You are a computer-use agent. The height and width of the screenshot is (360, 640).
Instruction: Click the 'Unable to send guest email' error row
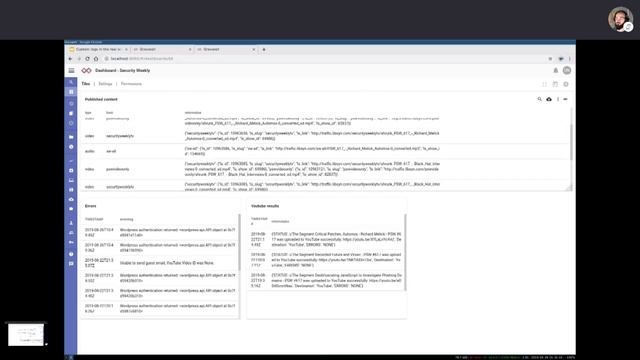[160, 263]
